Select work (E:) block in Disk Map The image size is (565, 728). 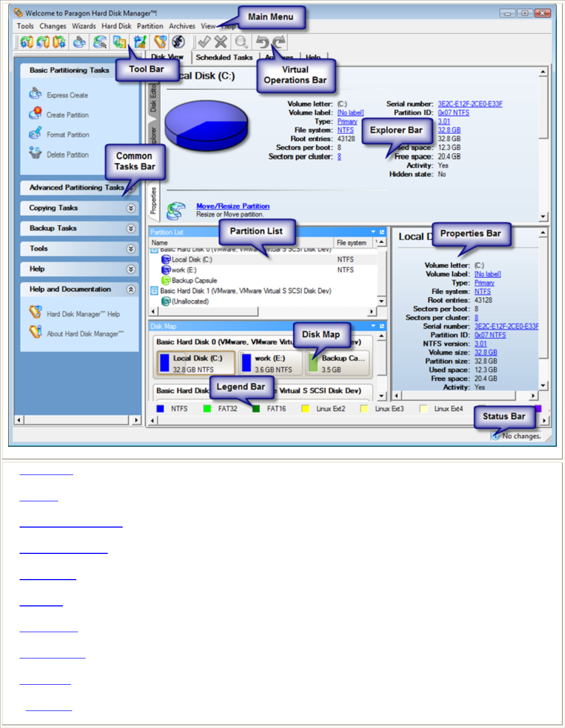[270, 363]
